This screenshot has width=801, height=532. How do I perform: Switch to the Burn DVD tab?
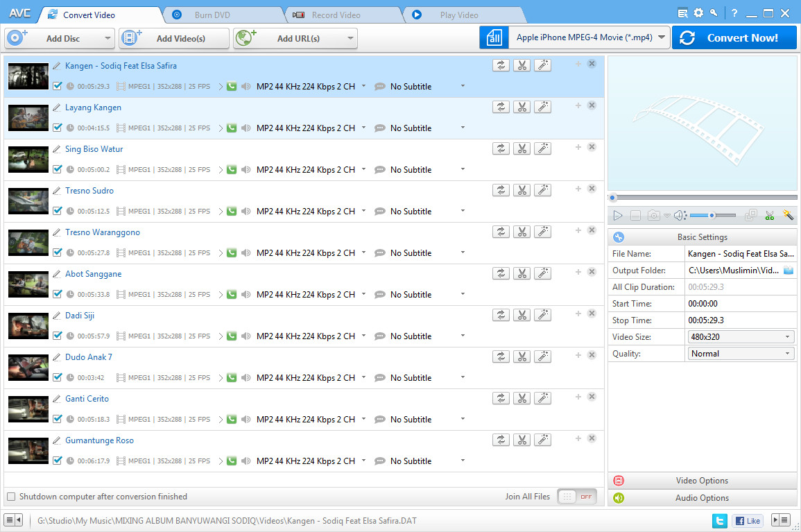pyautogui.click(x=224, y=15)
